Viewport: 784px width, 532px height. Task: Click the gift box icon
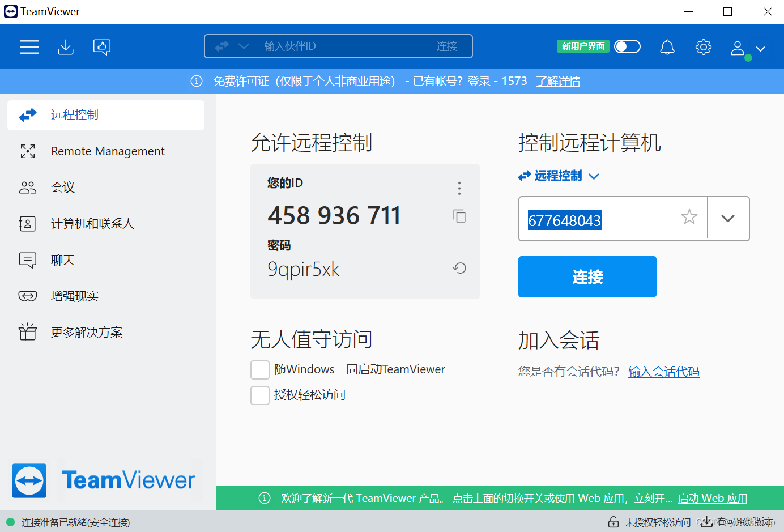pyautogui.click(x=28, y=332)
